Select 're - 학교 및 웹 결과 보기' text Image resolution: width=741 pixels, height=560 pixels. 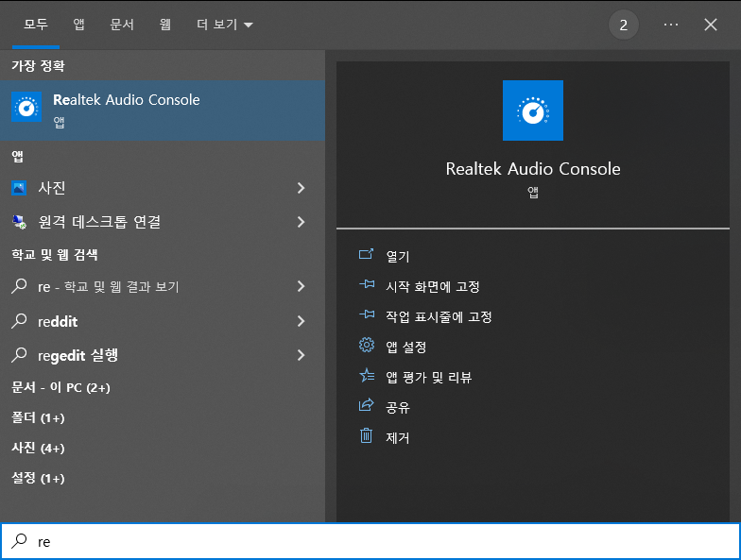coord(108,287)
